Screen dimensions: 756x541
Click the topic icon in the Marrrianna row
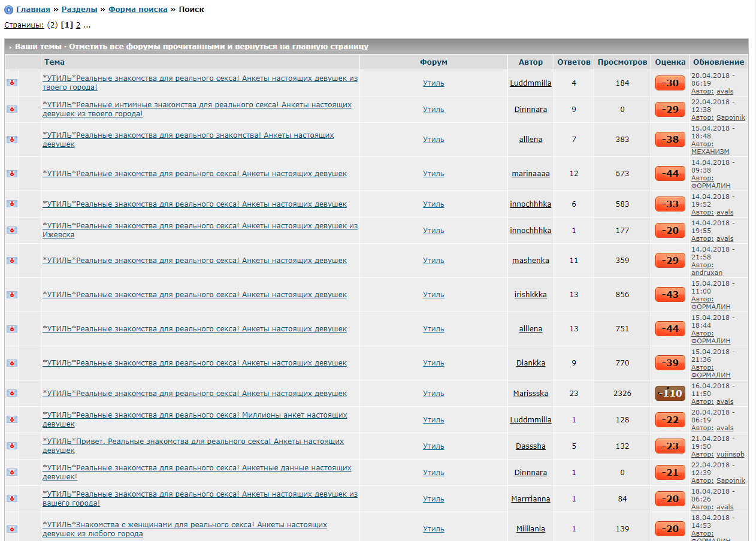coord(12,498)
